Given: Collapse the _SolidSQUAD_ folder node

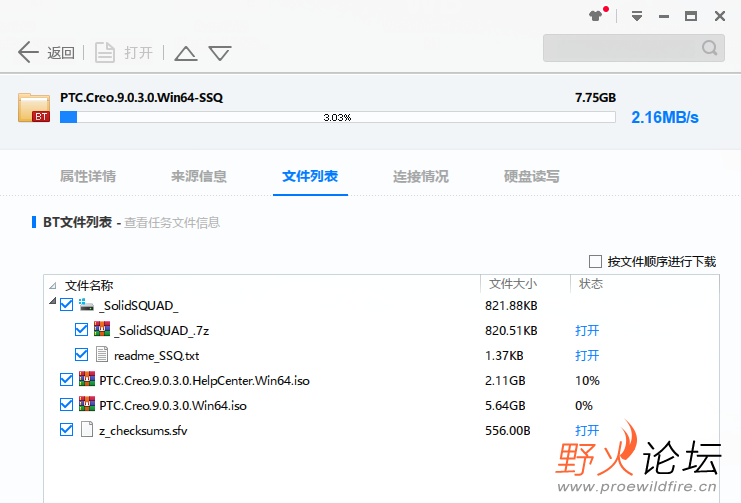Looking at the screenshot, I should click(x=53, y=301).
